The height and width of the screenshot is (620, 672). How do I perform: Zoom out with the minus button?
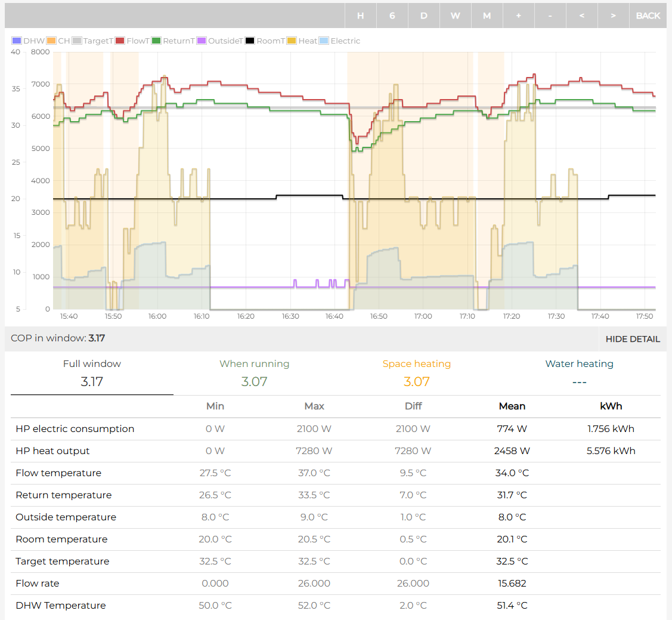click(x=550, y=16)
